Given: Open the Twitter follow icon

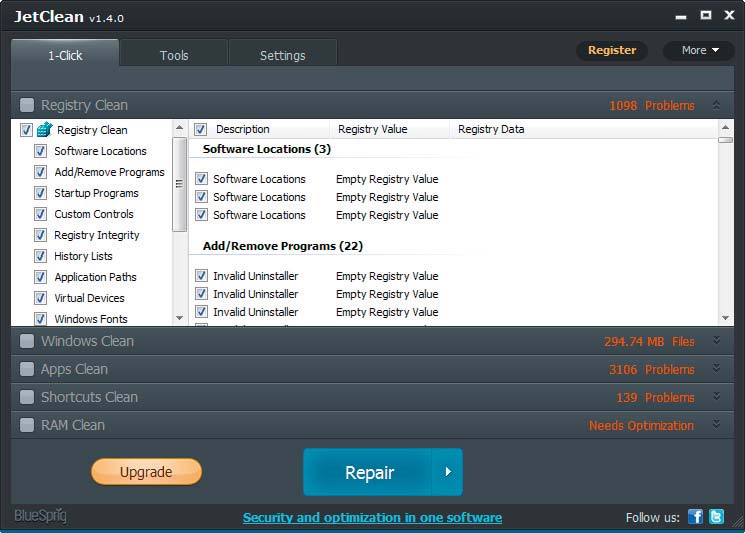Looking at the screenshot, I should point(716,516).
